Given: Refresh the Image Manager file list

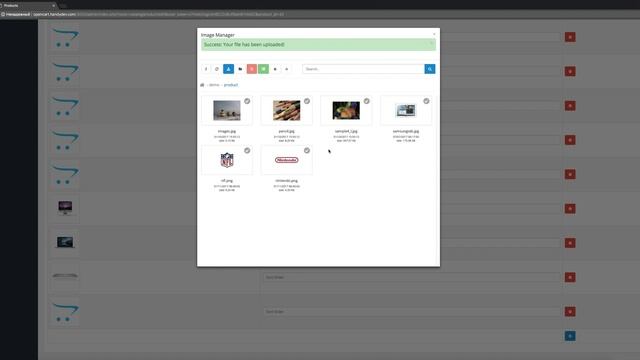Looking at the screenshot, I should coord(217,69).
